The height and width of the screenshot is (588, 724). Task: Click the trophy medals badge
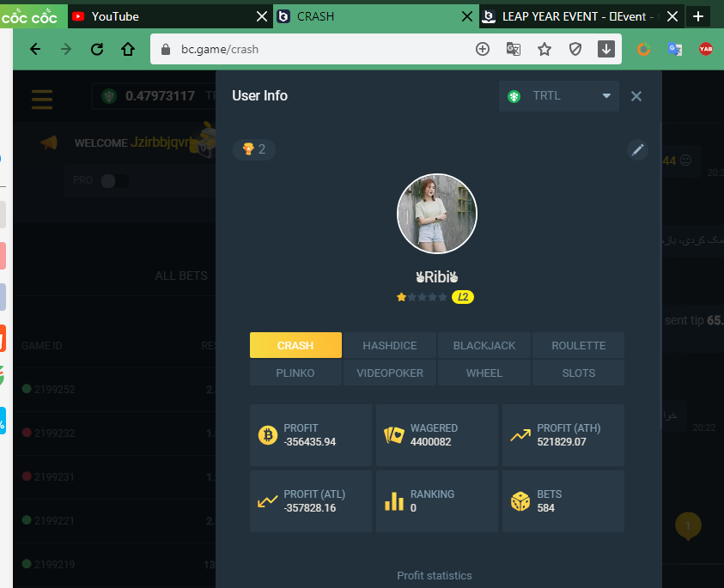pyautogui.click(x=253, y=150)
